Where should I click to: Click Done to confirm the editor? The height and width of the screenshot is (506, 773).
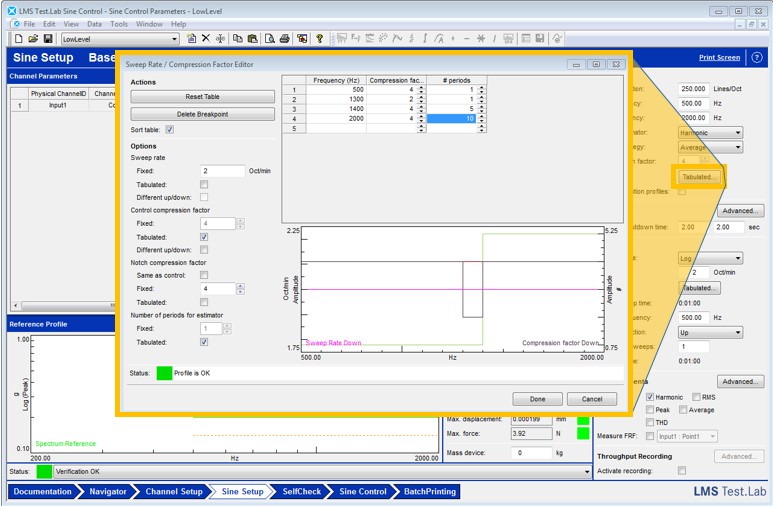point(537,398)
